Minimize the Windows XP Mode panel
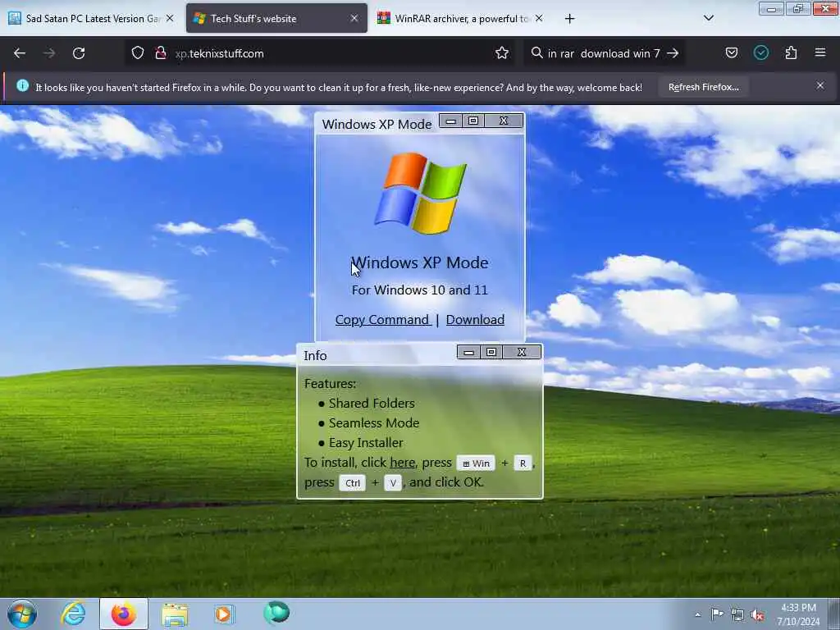The width and height of the screenshot is (840, 630). pos(450,121)
